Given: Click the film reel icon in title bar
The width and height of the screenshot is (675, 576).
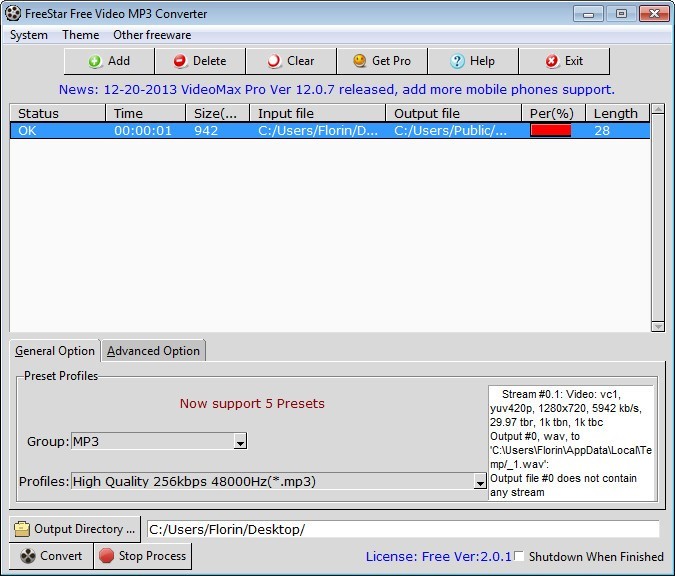Looking at the screenshot, I should point(13,13).
